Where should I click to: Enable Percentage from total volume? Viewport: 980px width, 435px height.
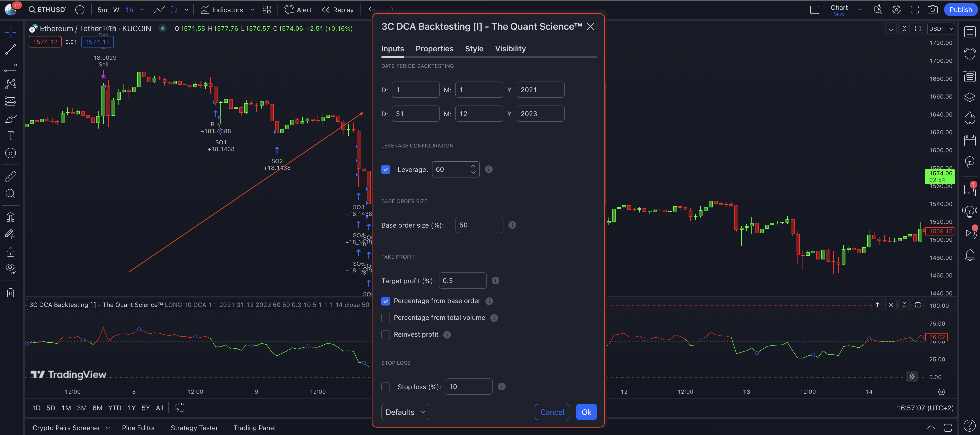[x=385, y=318]
